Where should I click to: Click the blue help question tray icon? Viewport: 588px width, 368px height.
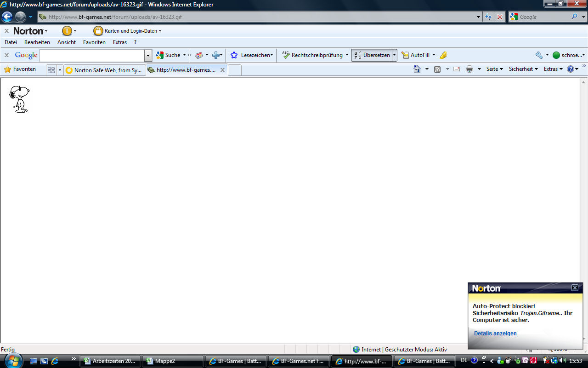coord(474,361)
